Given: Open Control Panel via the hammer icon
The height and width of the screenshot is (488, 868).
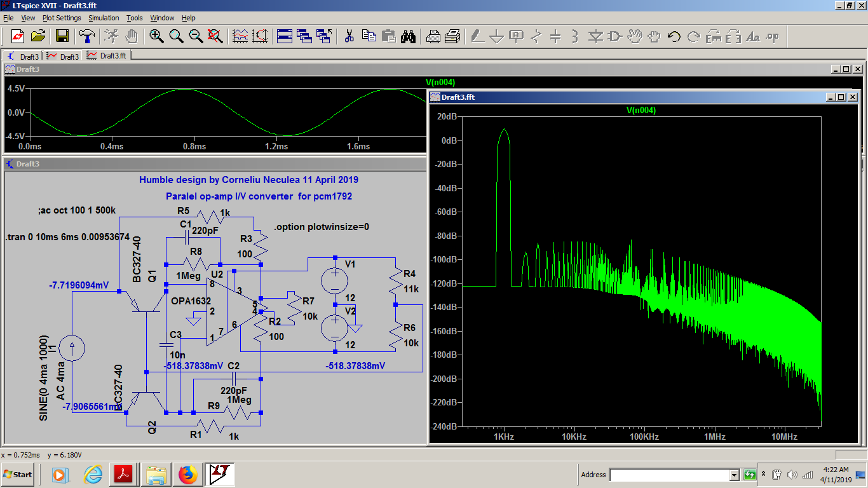Looking at the screenshot, I should (x=87, y=36).
